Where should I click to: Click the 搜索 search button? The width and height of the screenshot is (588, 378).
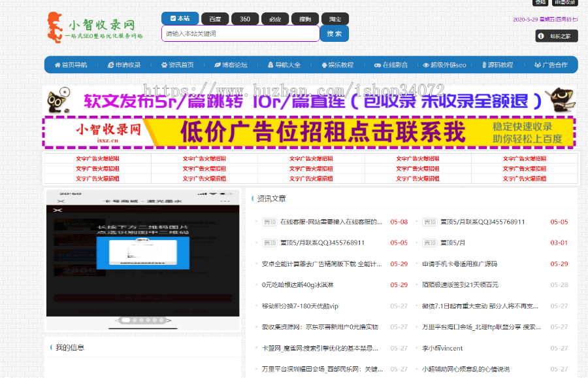(x=334, y=33)
